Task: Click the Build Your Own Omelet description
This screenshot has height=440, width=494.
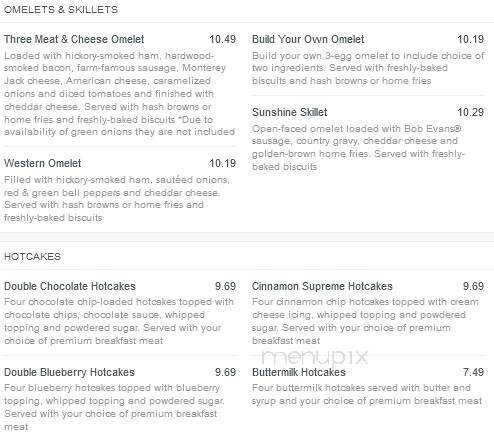Action: click(368, 68)
